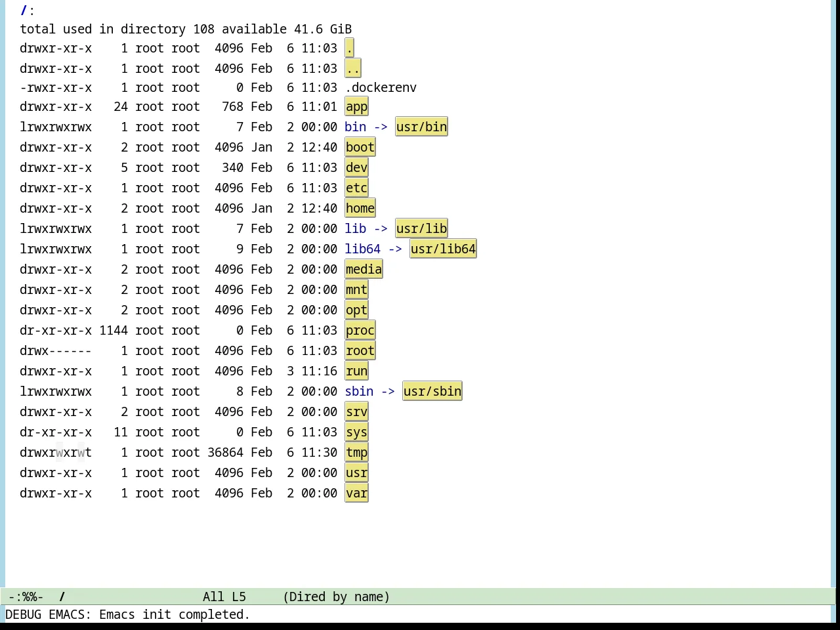Follow the usr/bin symlink target
This screenshot has height=630, width=840.
point(421,127)
